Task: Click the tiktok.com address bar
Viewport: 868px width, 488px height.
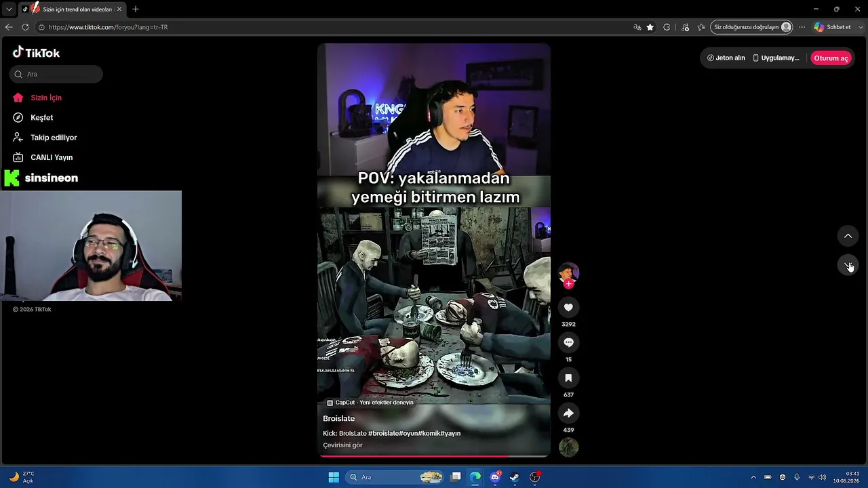Action: [332, 27]
